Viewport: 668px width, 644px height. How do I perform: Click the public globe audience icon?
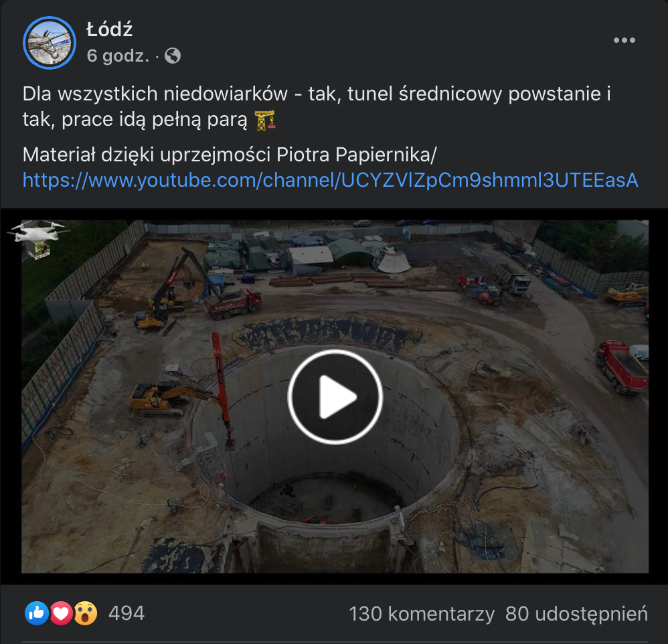pos(173,56)
